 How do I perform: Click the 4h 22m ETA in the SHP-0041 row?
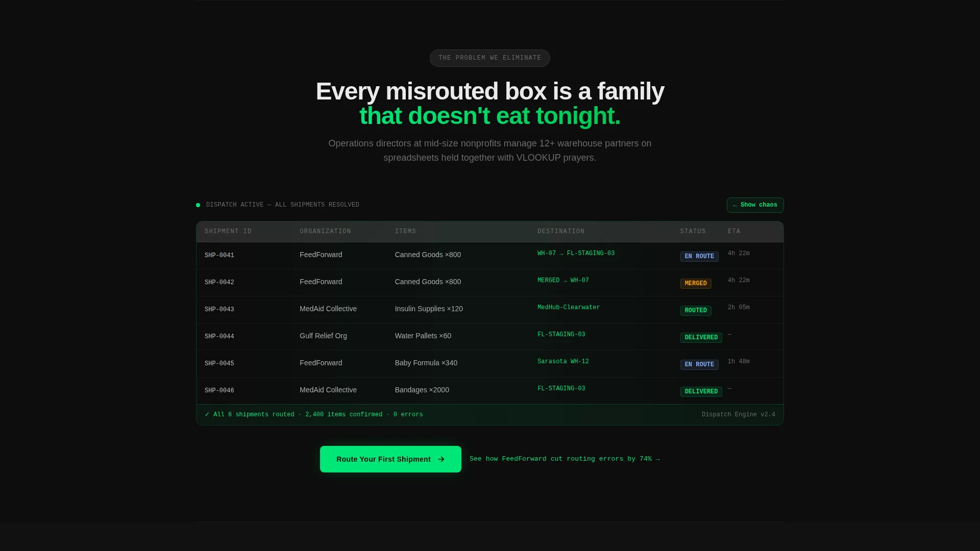pyautogui.click(x=739, y=254)
